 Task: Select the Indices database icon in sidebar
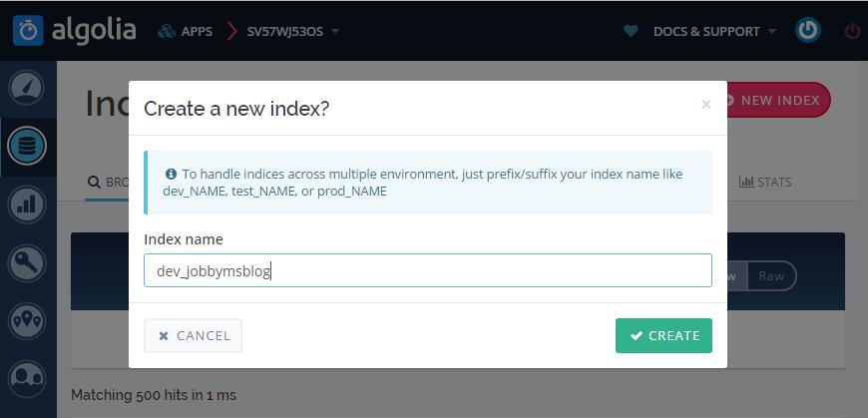coord(26,147)
